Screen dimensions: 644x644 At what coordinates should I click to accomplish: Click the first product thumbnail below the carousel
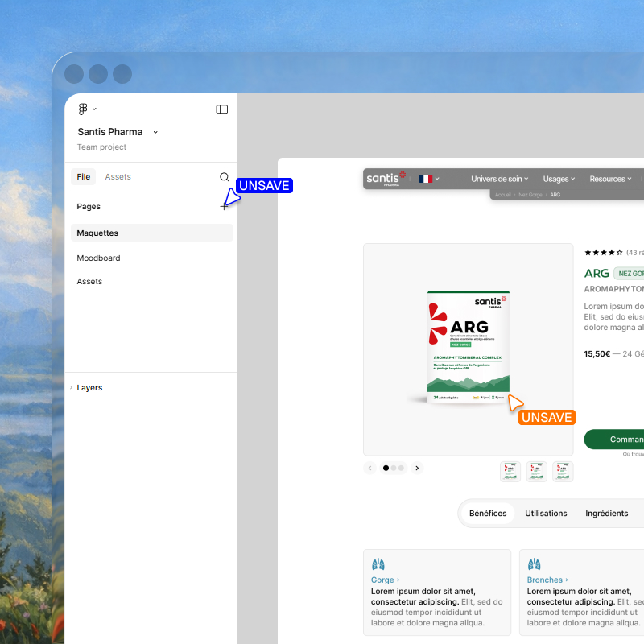pyautogui.click(x=510, y=472)
